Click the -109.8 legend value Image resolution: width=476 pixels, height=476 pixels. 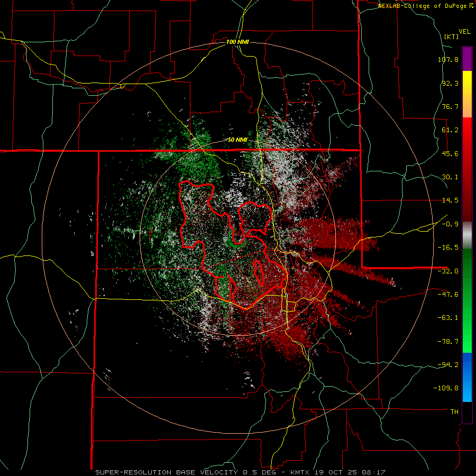pos(446,388)
